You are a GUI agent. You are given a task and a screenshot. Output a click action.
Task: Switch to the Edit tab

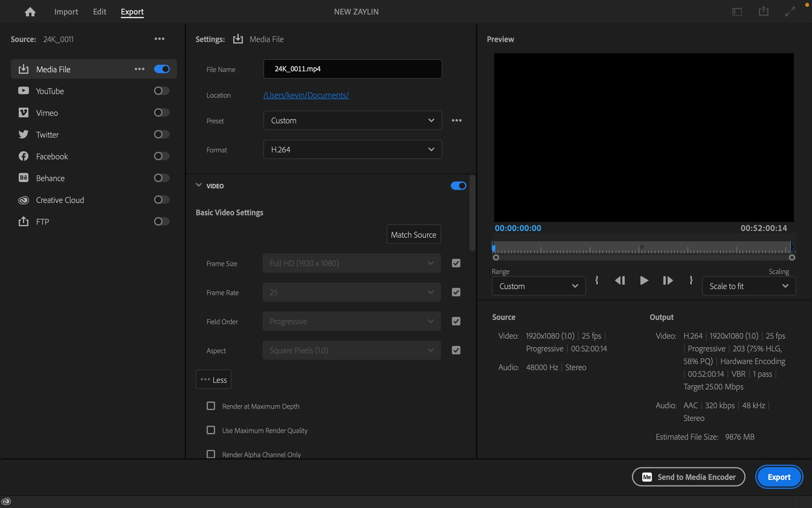point(100,12)
